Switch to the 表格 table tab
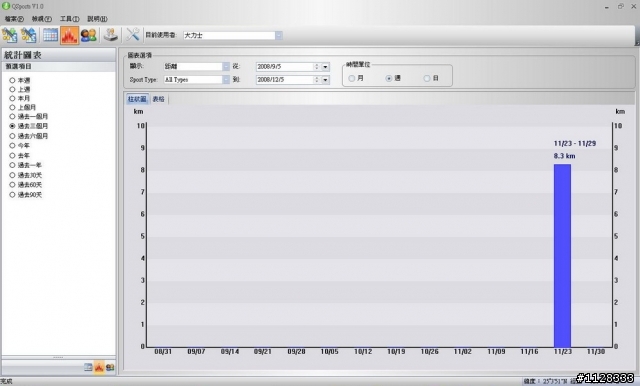Viewport: 640px width, 386px height. click(158, 99)
